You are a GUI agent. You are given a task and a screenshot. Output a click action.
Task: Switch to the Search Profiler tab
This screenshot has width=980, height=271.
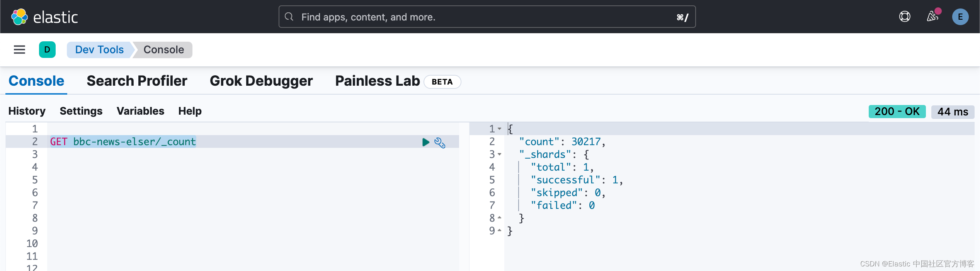[x=137, y=81]
